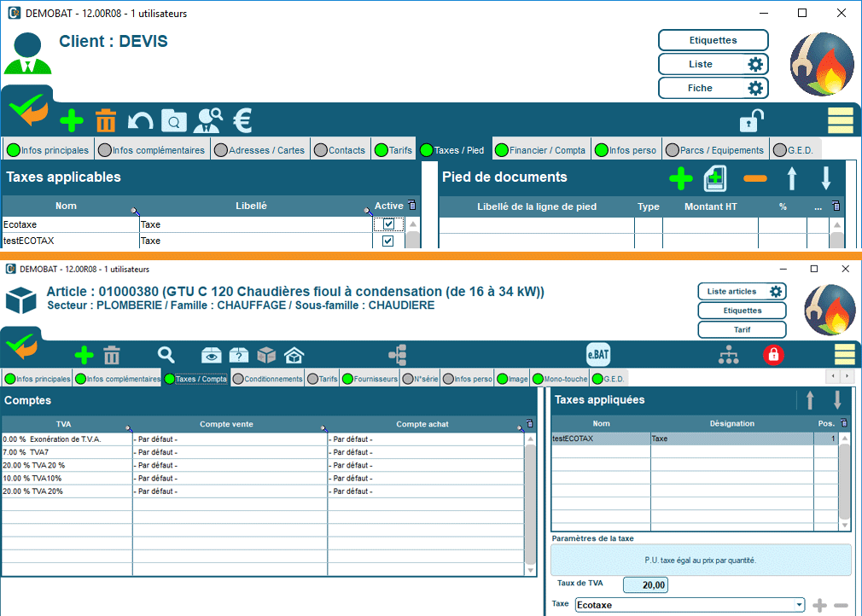Click the magnifier search icon in Article toolbar
This screenshot has height=616, width=862.
[166, 355]
